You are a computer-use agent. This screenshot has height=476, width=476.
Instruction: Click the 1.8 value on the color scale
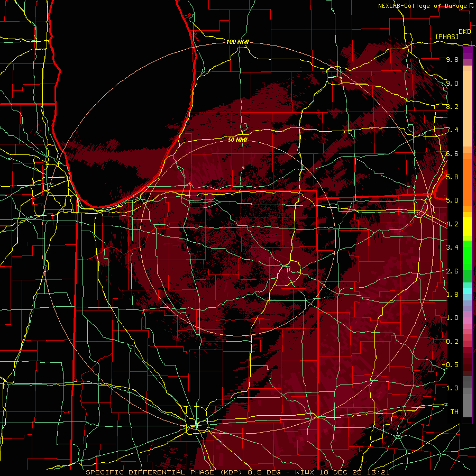pyautogui.click(x=452, y=295)
